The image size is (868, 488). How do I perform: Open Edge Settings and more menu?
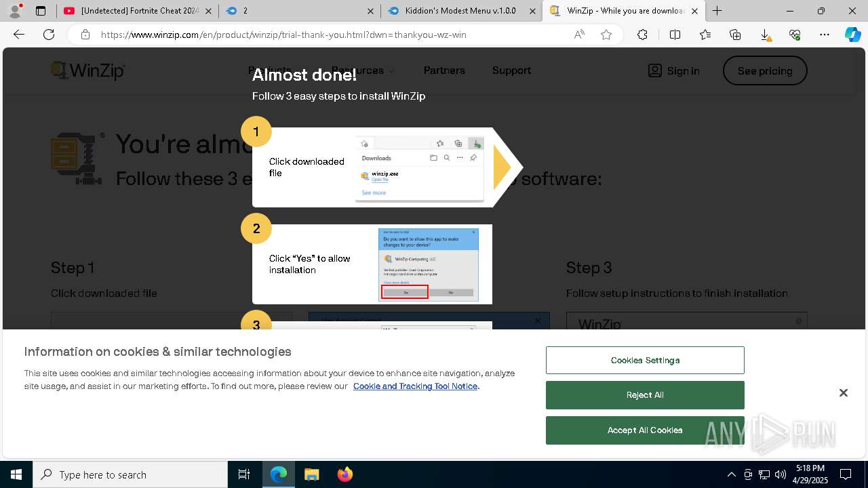pyautogui.click(x=825, y=35)
